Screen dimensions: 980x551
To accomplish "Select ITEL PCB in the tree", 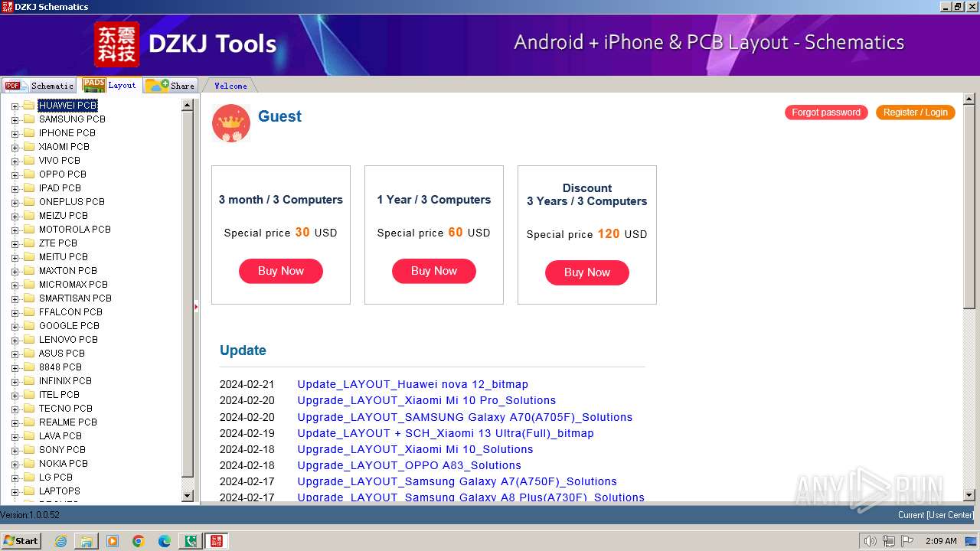I will click(59, 394).
